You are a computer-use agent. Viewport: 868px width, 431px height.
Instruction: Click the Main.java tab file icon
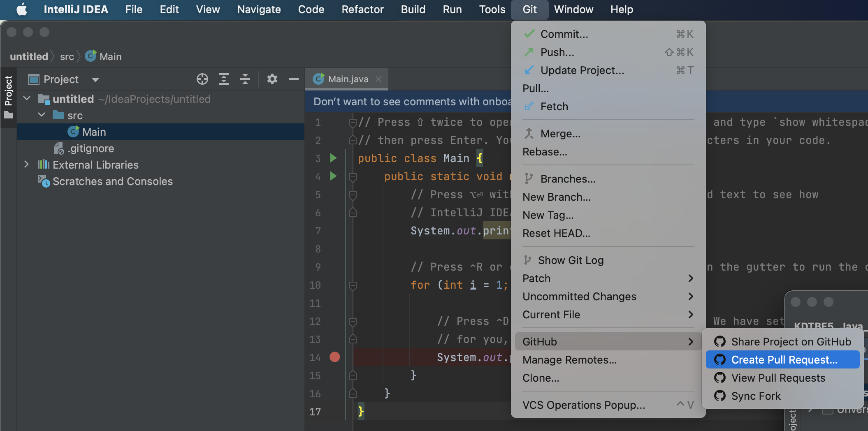[318, 79]
